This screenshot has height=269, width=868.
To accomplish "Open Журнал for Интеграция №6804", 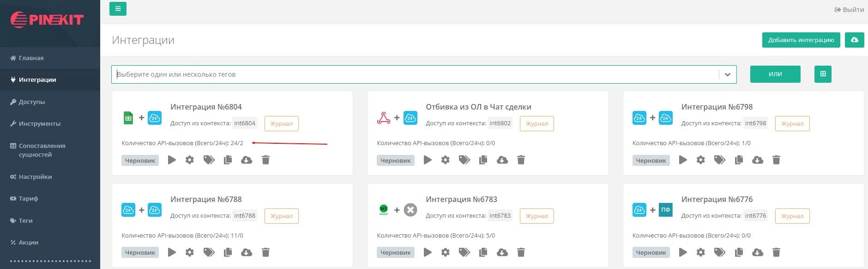I will pos(281,123).
